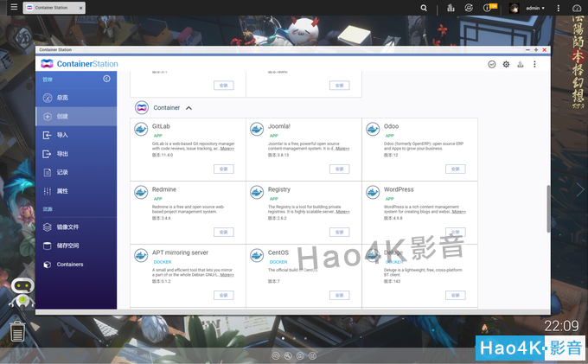The image size is (588, 364).
Task: Click first icon in bottom desktop toolbar
Action: [x=276, y=355]
